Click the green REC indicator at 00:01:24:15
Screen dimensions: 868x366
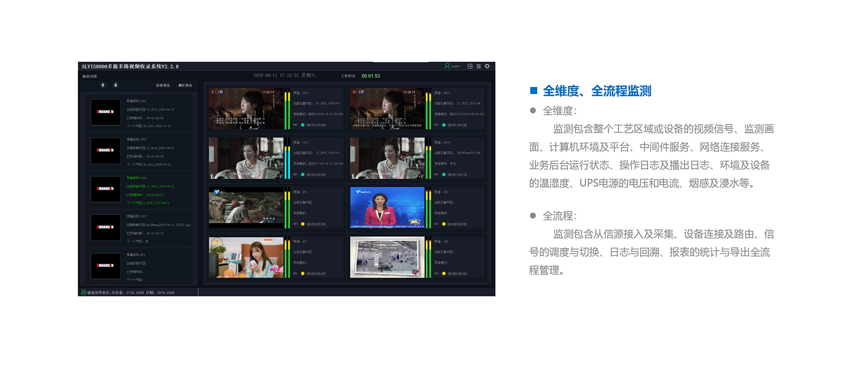pyautogui.click(x=444, y=175)
